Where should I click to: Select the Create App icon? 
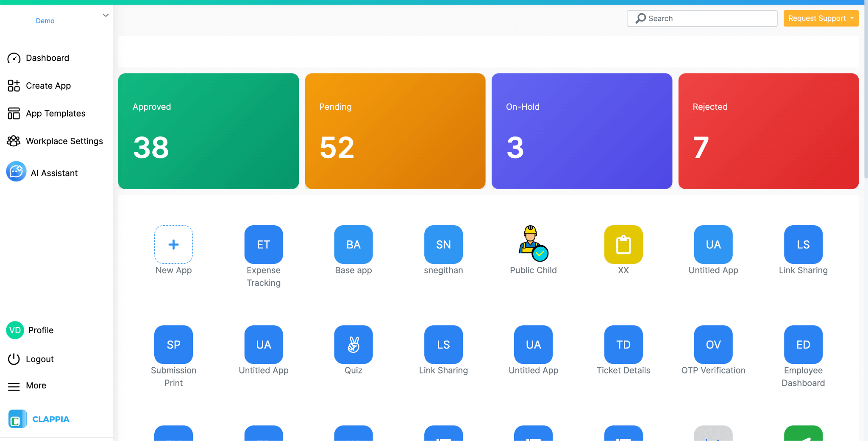pyautogui.click(x=48, y=85)
